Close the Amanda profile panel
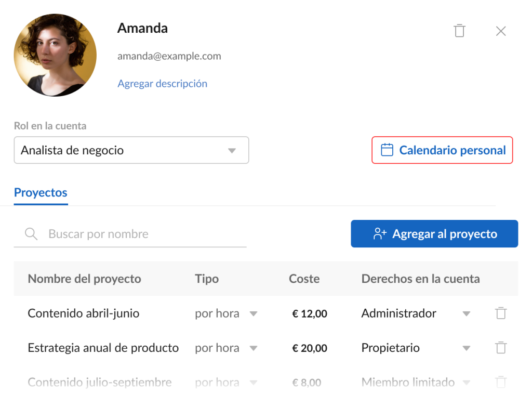The image size is (532, 420). coord(501,31)
